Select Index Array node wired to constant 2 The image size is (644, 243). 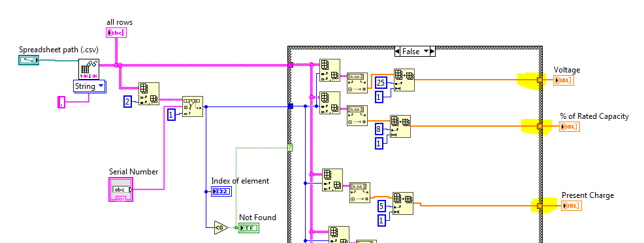pos(149,94)
